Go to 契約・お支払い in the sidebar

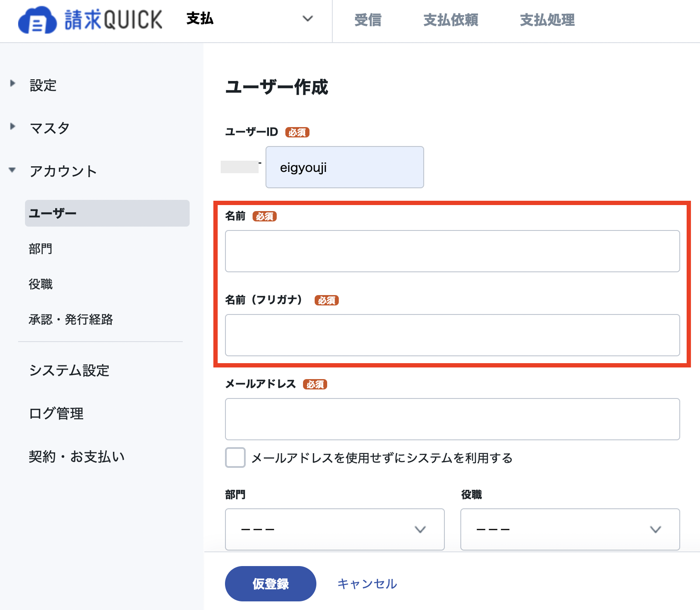[x=77, y=456]
